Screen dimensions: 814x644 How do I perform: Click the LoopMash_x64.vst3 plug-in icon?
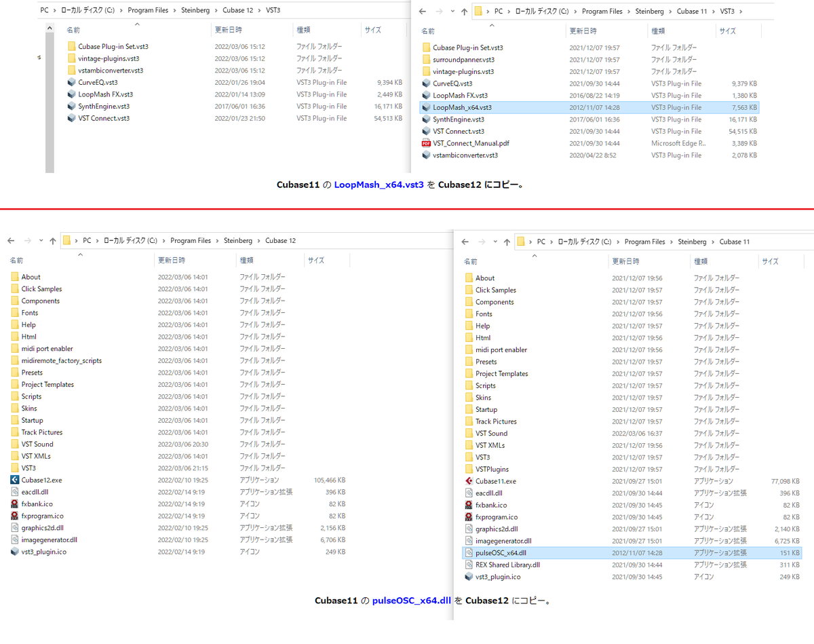click(427, 107)
